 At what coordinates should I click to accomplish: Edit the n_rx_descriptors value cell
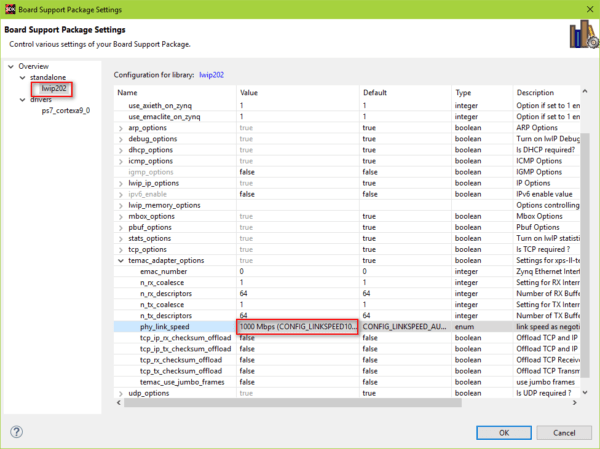point(296,293)
